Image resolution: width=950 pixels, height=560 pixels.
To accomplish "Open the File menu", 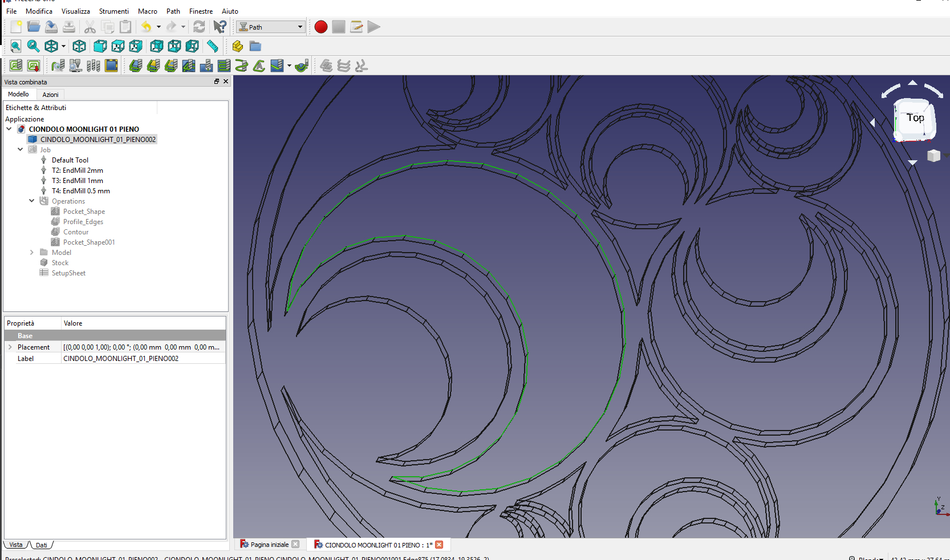I will click(11, 11).
